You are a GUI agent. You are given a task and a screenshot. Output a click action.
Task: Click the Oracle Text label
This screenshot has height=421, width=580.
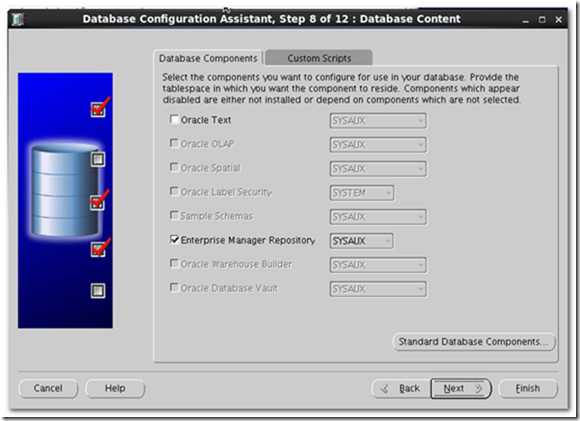pyautogui.click(x=206, y=120)
